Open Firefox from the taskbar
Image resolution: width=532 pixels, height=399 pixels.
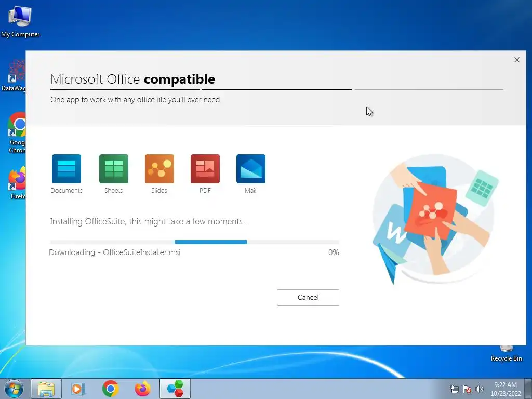[142, 389]
